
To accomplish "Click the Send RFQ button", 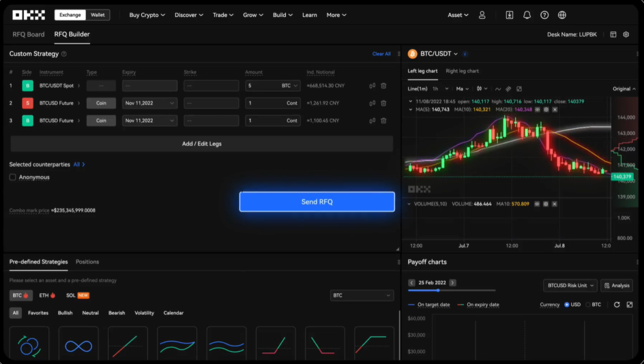I will (x=317, y=202).
